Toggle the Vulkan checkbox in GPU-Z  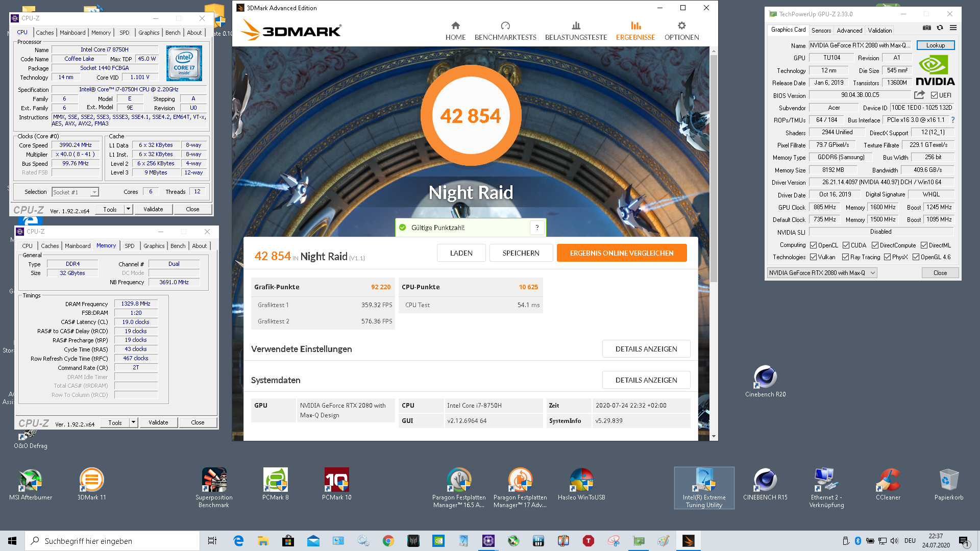(813, 257)
